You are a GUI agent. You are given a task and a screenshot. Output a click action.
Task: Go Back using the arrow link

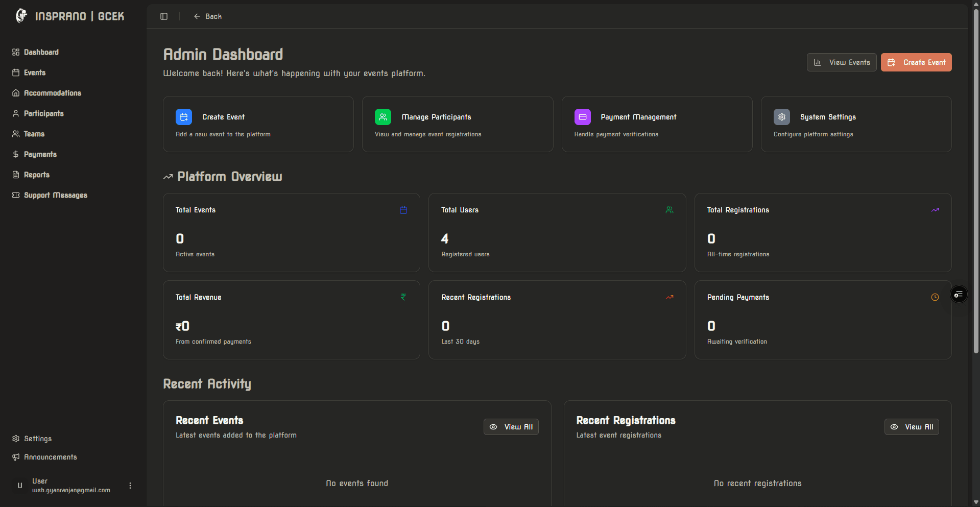click(x=208, y=16)
